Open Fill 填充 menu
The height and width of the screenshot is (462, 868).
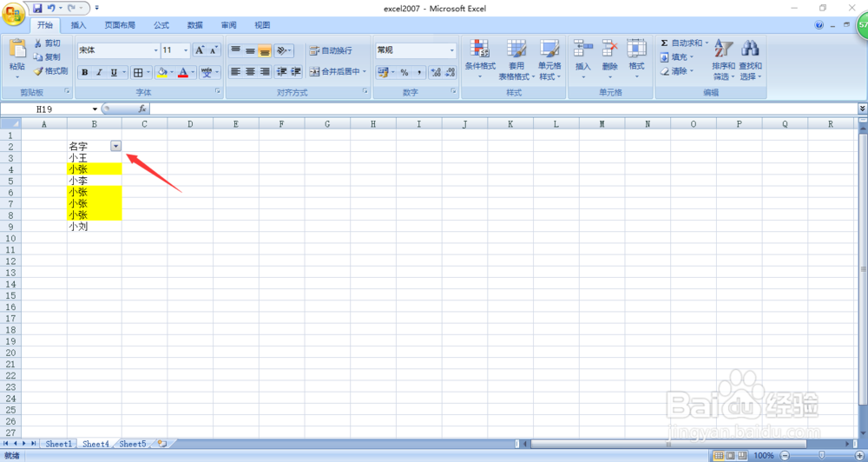[x=677, y=57]
